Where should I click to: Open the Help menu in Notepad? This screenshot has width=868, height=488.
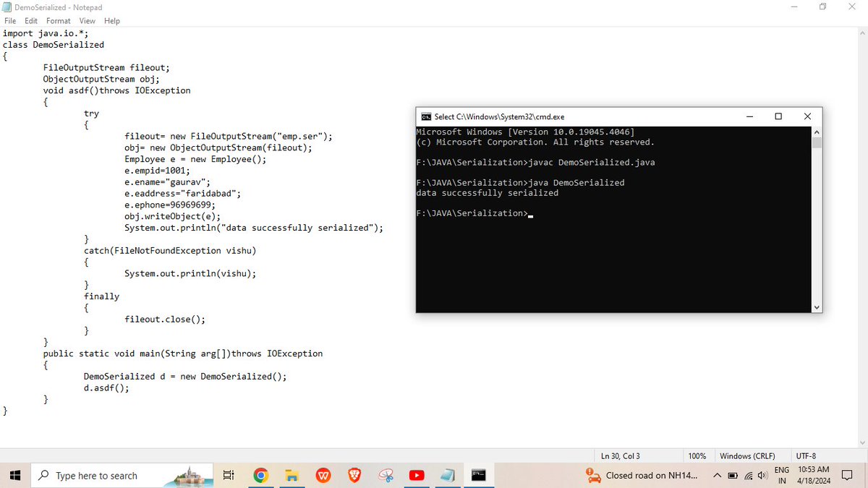111,21
